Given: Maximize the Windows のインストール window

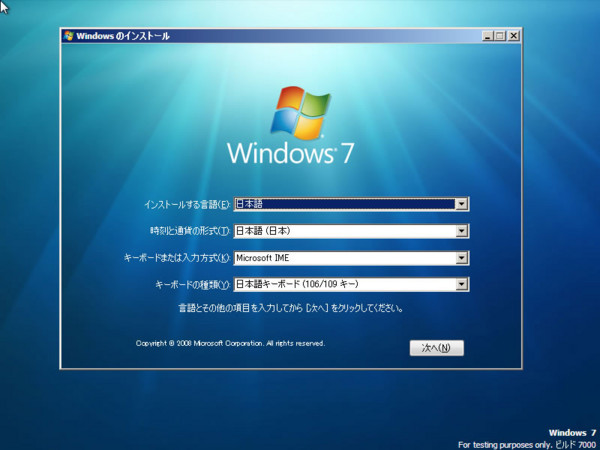Looking at the screenshot, I should pos(500,36).
